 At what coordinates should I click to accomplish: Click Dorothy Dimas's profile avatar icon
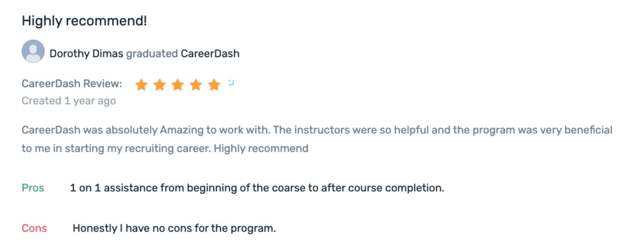33,51
